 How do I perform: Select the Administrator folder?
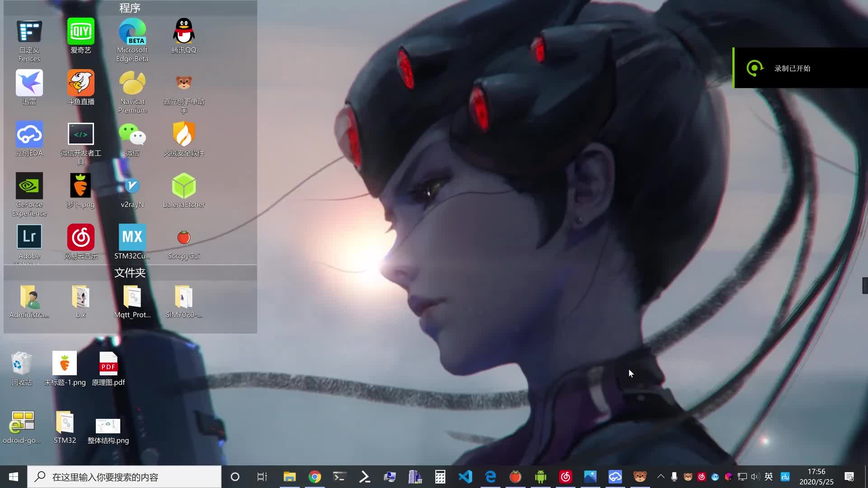click(x=29, y=301)
